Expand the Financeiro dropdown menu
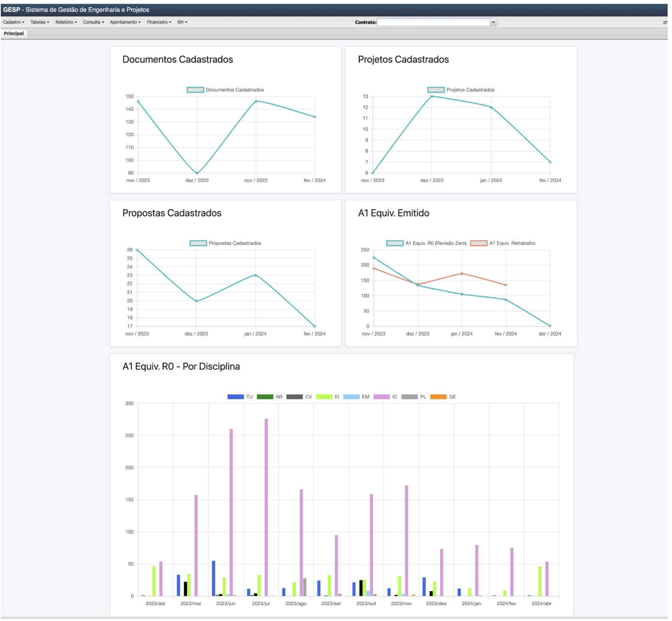The image size is (672, 621). point(159,22)
